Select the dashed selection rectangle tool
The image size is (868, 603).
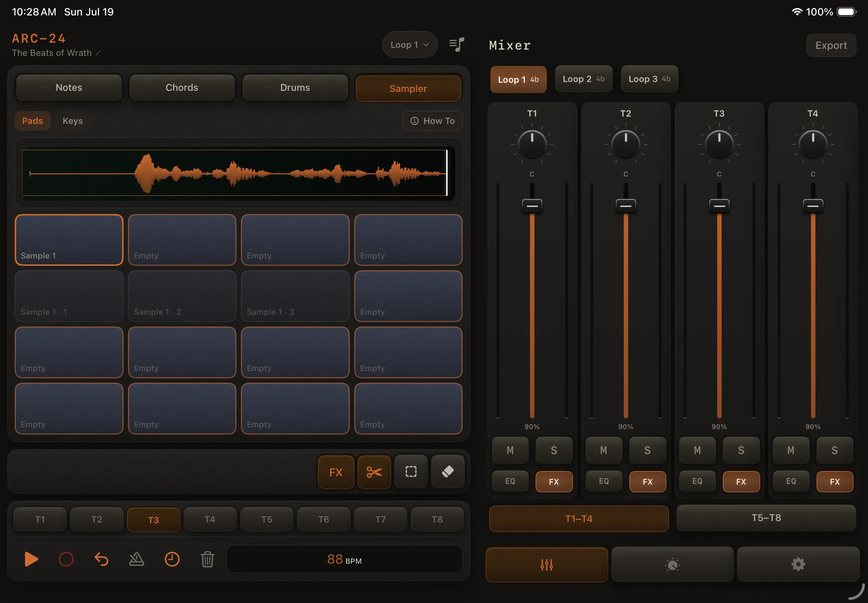411,471
